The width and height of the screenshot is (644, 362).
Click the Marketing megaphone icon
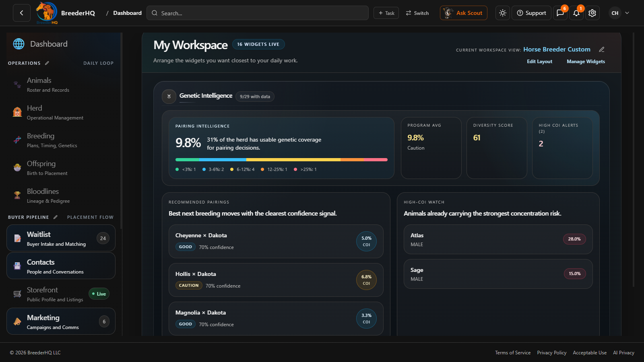(x=17, y=321)
